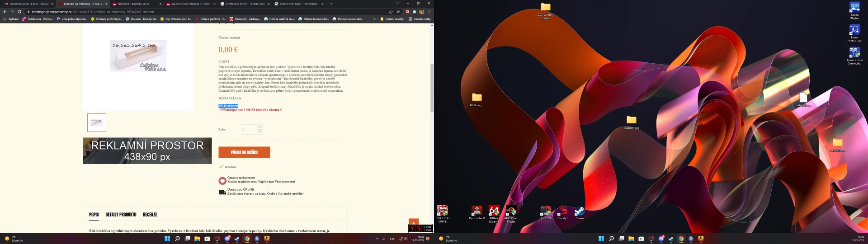
Task: Expand hidden bookmarks overflow chevron
Action: pyautogui.click(x=374, y=19)
